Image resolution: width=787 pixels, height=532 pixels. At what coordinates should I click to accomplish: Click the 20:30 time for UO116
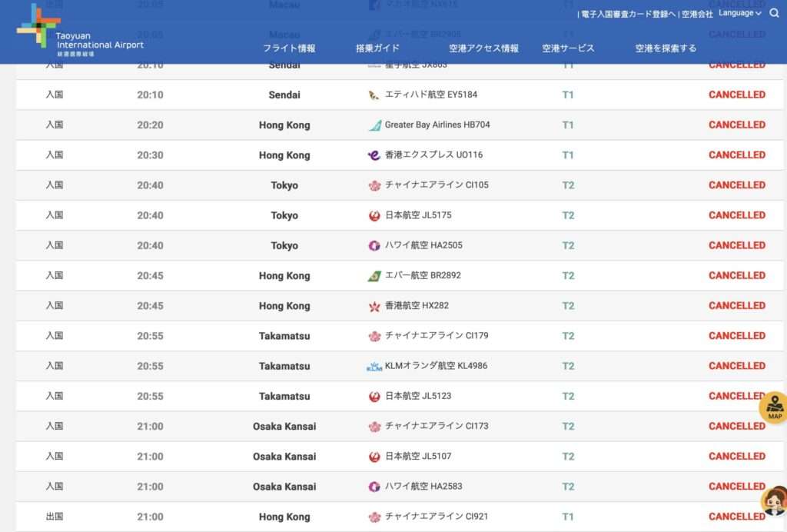150,155
